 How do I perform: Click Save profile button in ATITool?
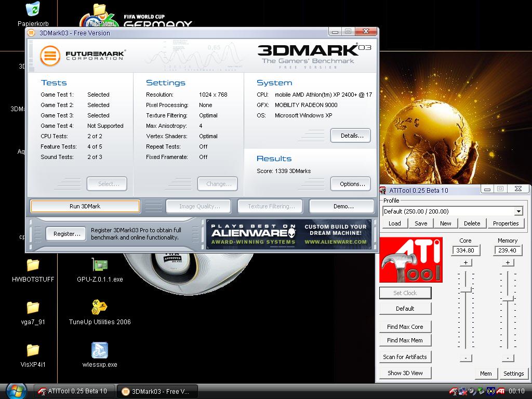421,223
